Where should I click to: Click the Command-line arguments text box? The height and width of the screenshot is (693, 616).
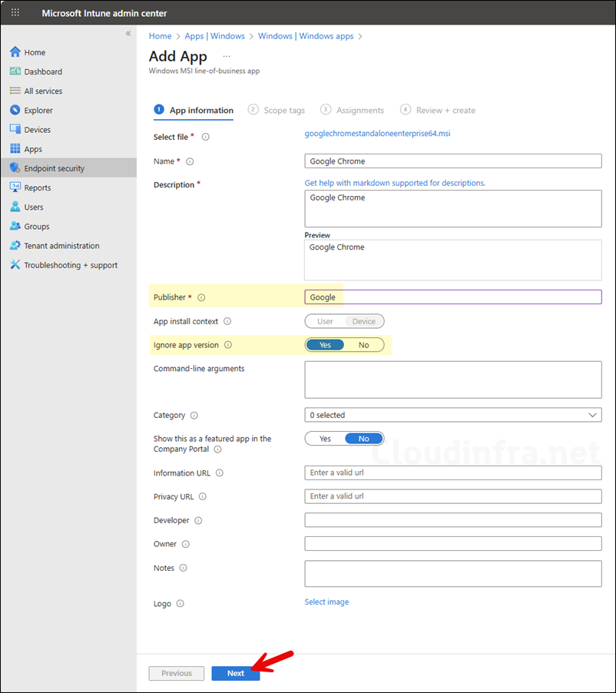pyautogui.click(x=453, y=380)
